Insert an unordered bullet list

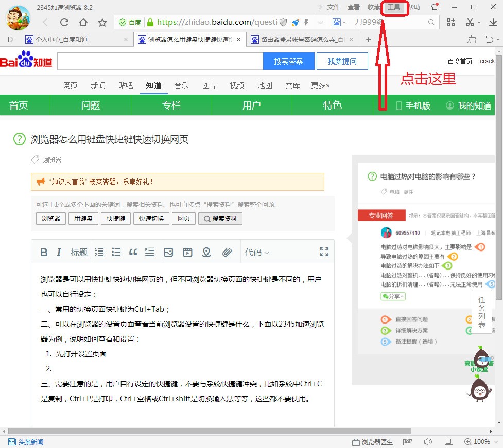pos(116,252)
